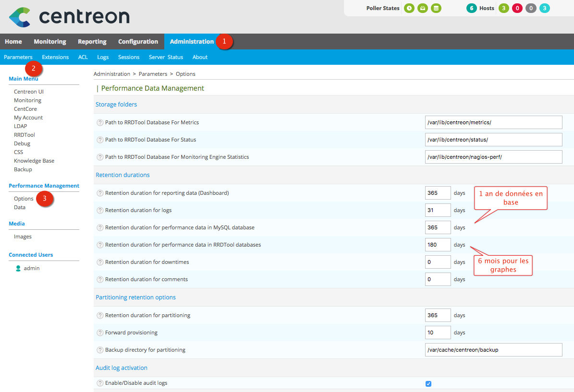Select the Extensions submenu item
Viewport: 574px width, 392px height.
pyautogui.click(x=55, y=57)
